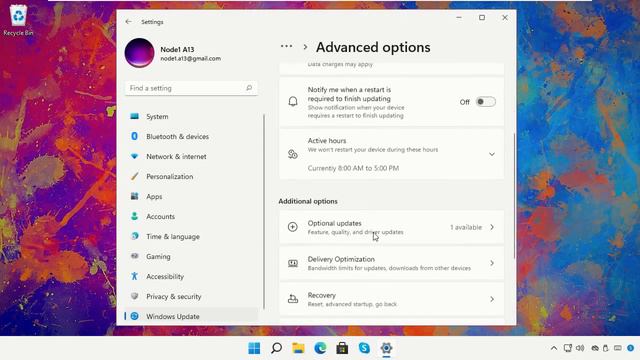Click the Apps icon in sidebar

pos(134,196)
